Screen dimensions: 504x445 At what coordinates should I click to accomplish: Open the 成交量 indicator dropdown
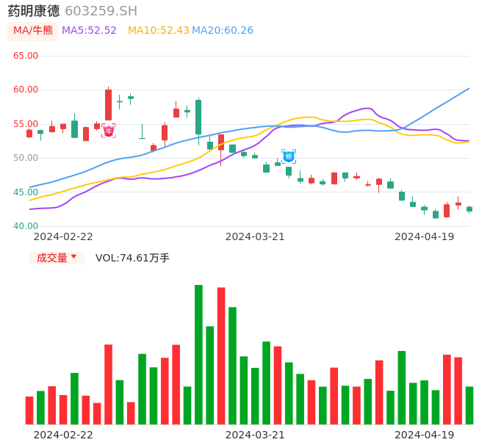(57, 258)
